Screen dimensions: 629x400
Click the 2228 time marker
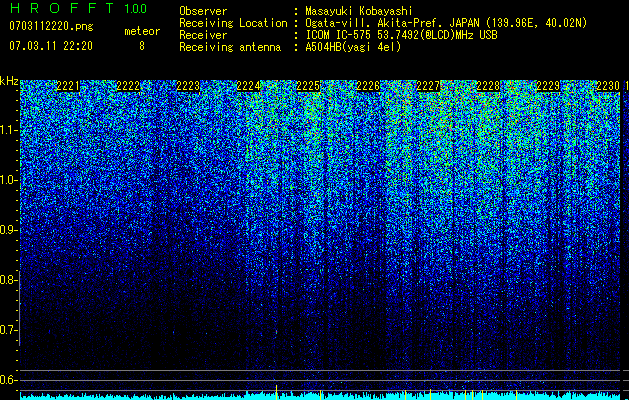coord(488,86)
